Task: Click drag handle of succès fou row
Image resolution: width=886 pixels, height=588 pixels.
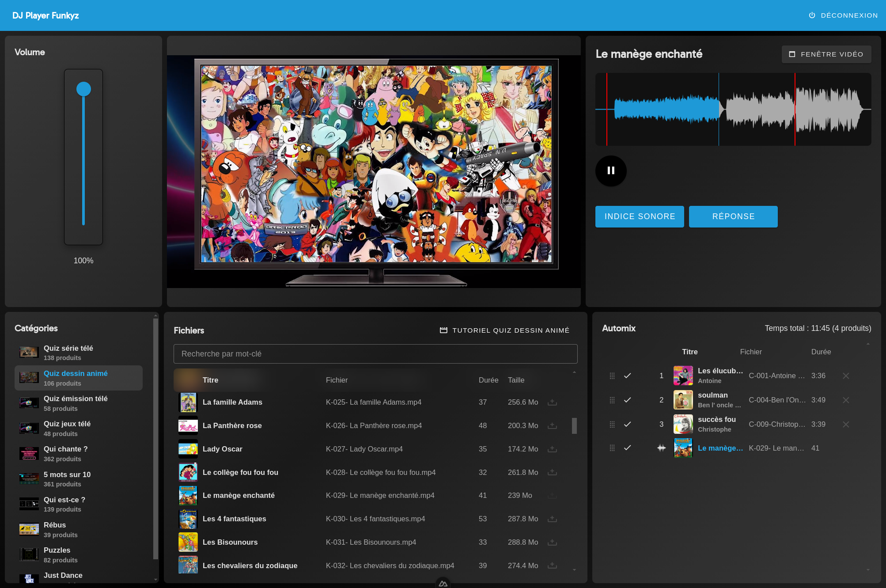Action: (x=612, y=424)
